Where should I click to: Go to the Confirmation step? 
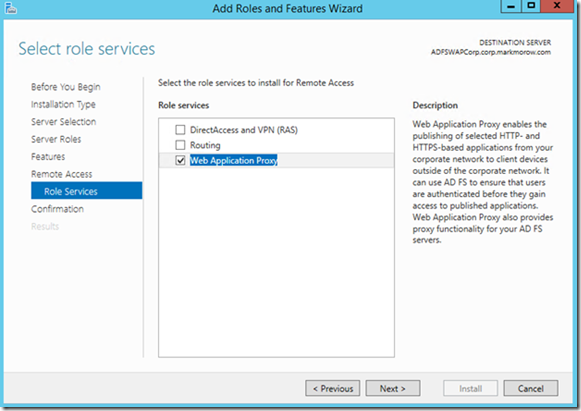[x=57, y=209]
